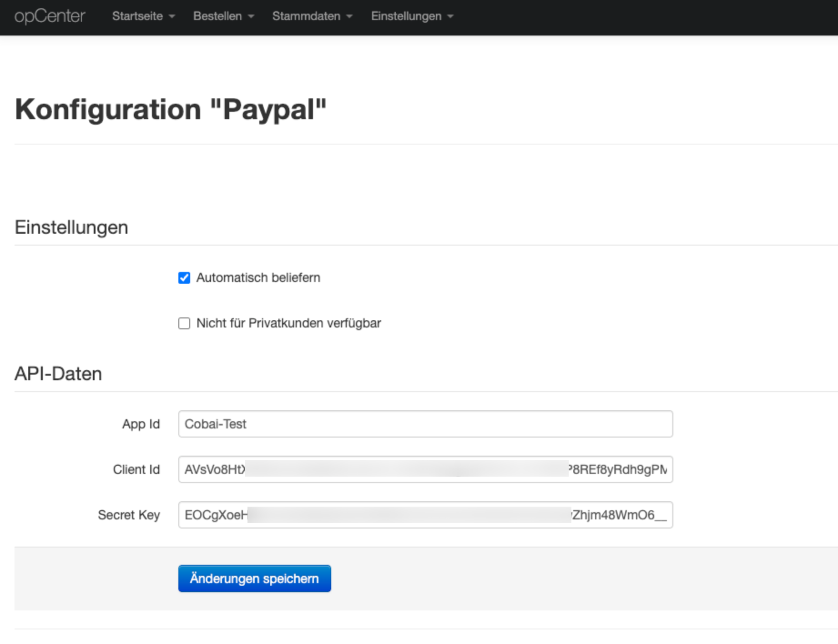Open the Bestellen menu
The height and width of the screenshot is (644, 838).
click(223, 16)
